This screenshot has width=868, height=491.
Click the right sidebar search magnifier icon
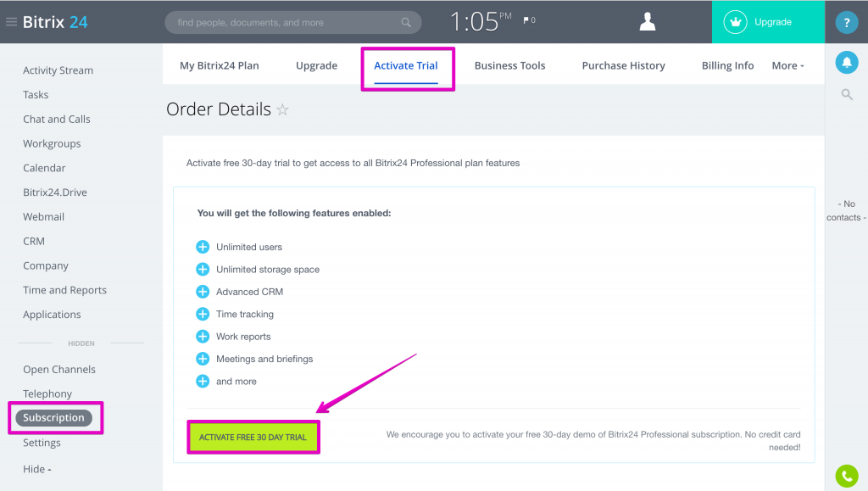[847, 95]
